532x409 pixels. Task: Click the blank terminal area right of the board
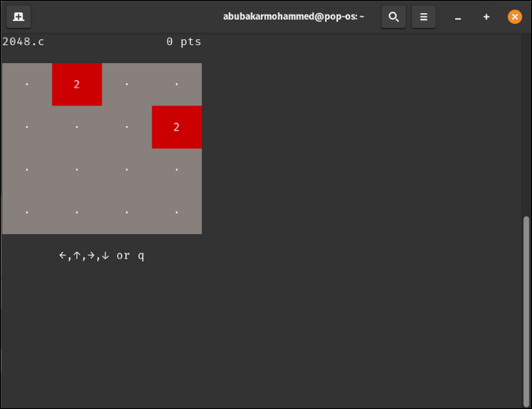[360, 164]
